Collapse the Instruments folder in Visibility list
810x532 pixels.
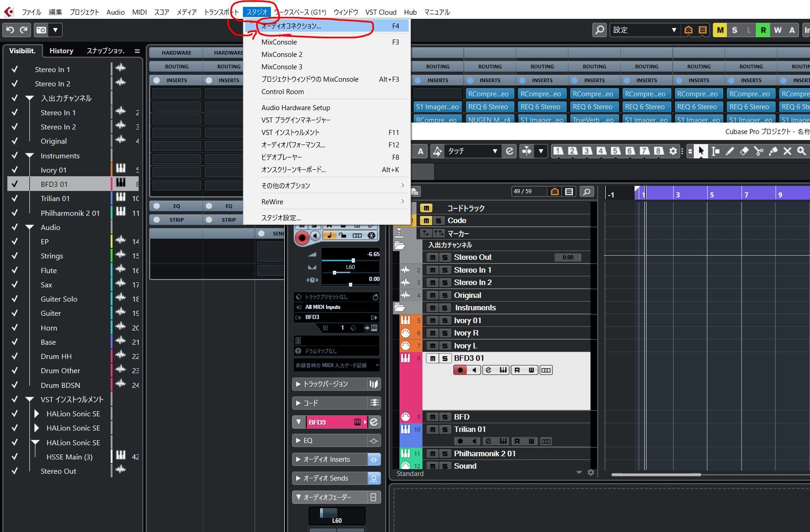click(30, 156)
